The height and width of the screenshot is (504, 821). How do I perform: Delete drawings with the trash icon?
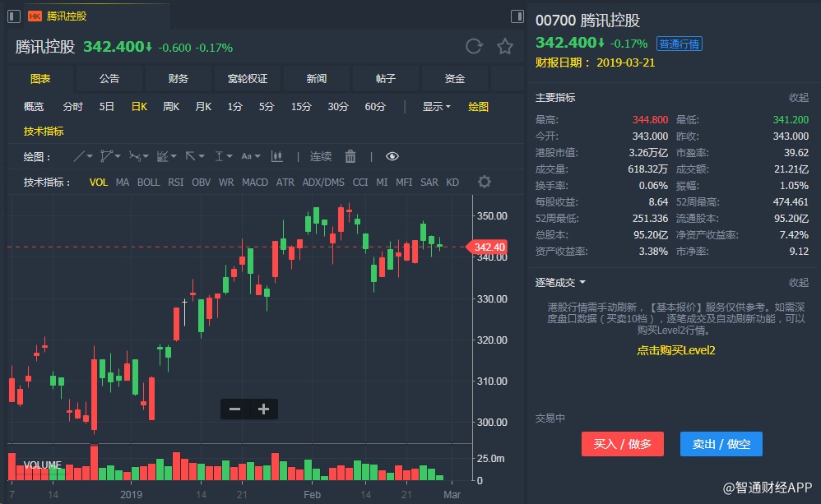[x=350, y=156]
